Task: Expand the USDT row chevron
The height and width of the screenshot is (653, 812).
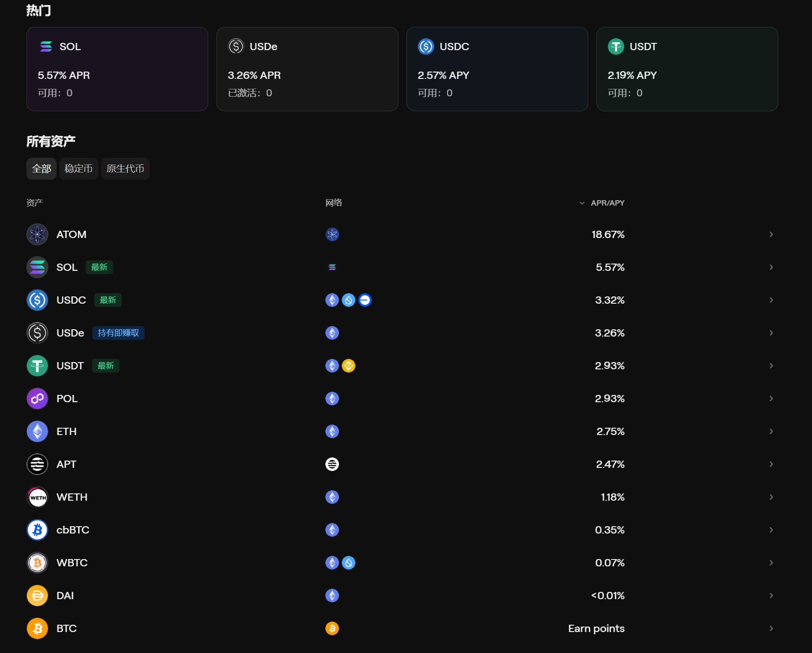Action: tap(771, 366)
